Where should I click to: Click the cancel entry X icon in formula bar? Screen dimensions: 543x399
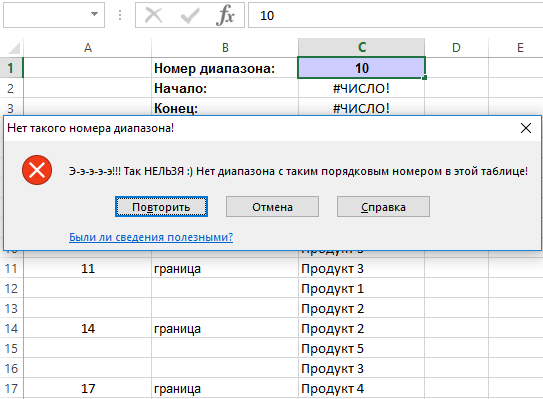click(153, 15)
